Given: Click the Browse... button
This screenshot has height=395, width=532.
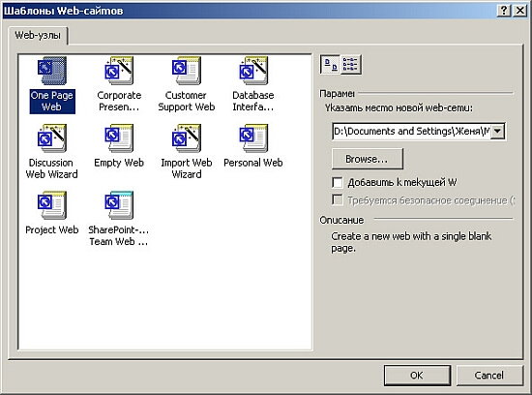Looking at the screenshot, I should click(368, 159).
